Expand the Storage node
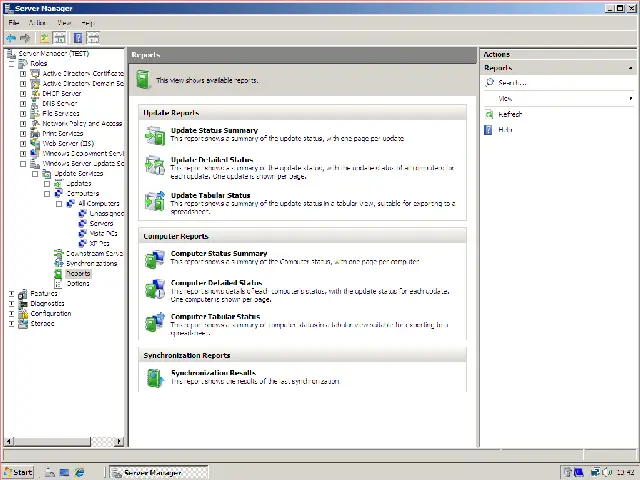 click(11, 324)
